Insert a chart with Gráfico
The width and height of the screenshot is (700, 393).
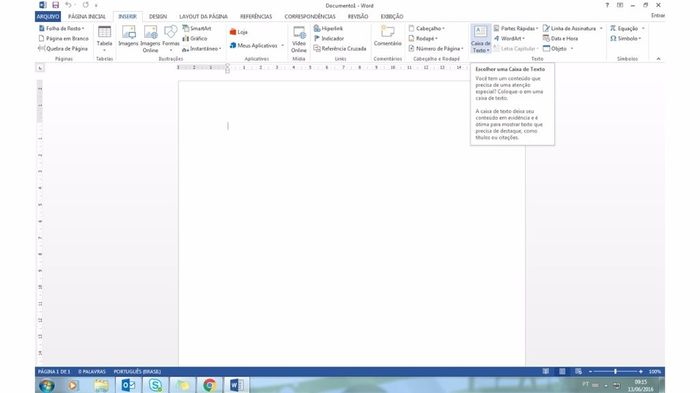pyautogui.click(x=195, y=38)
